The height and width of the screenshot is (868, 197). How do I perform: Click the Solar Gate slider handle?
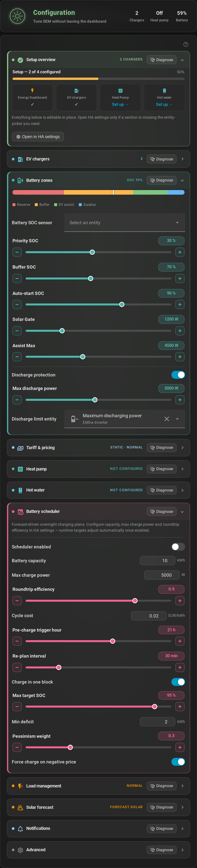coord(62,331)
